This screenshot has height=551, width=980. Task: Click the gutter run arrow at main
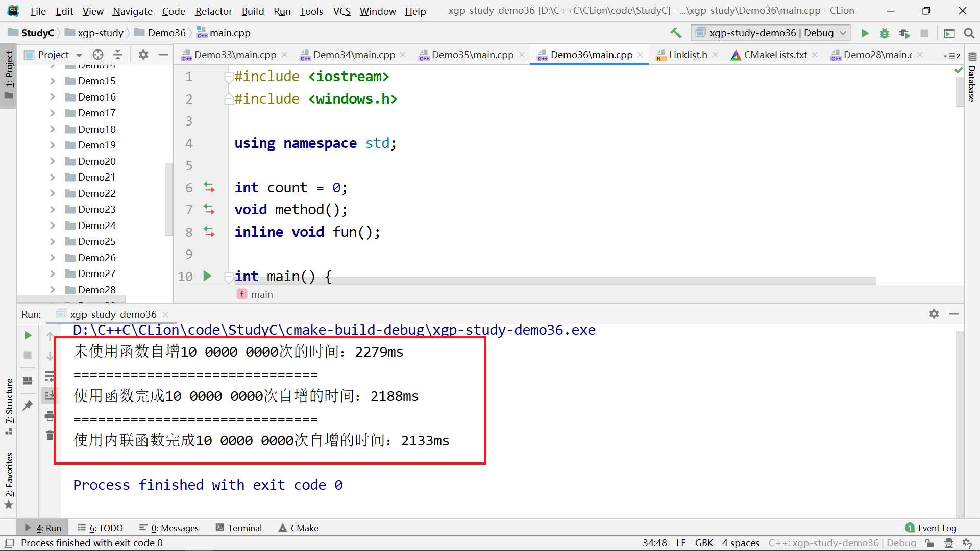207,276
